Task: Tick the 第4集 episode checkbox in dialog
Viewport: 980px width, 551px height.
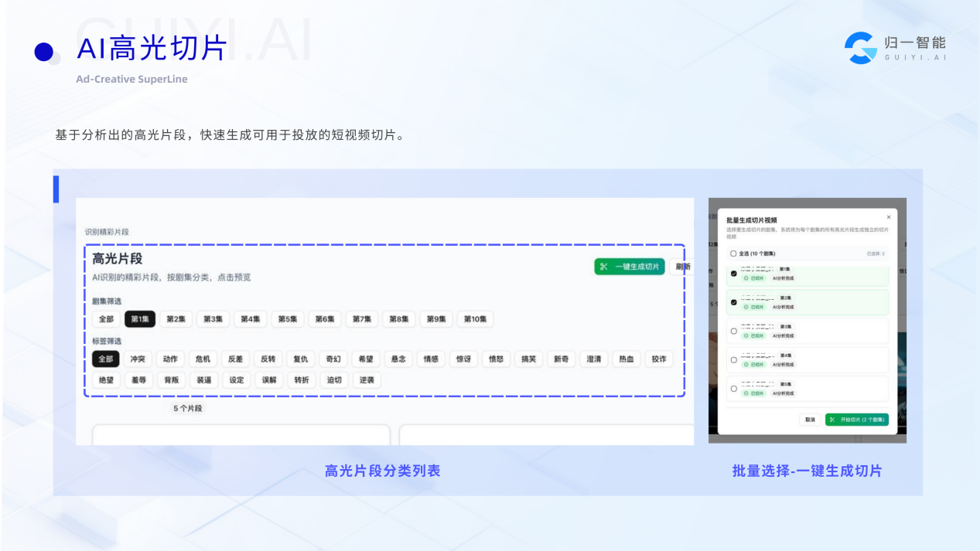Action: click(x=733, y=359)
